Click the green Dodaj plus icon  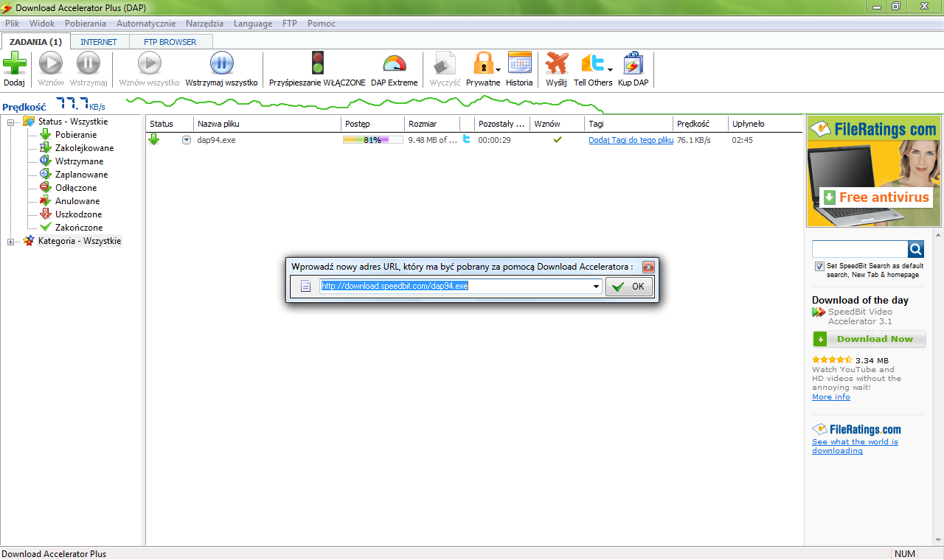[x=14, y=64]
